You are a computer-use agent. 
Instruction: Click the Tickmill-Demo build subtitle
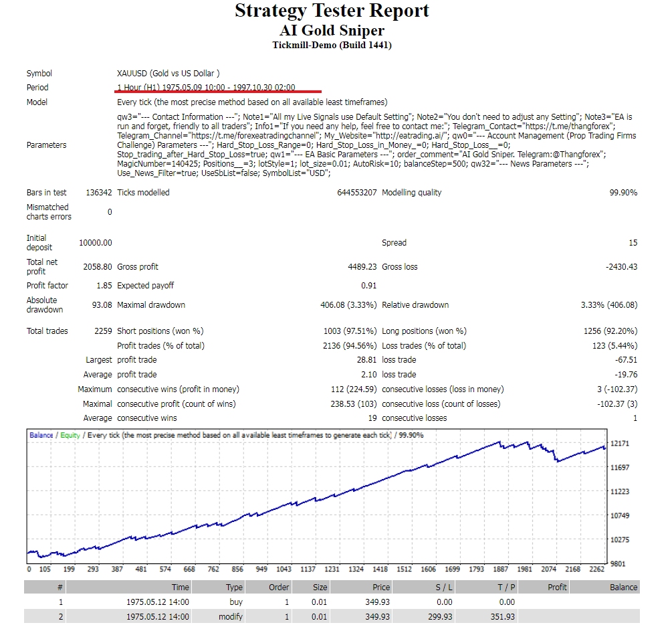coord(332,46)
